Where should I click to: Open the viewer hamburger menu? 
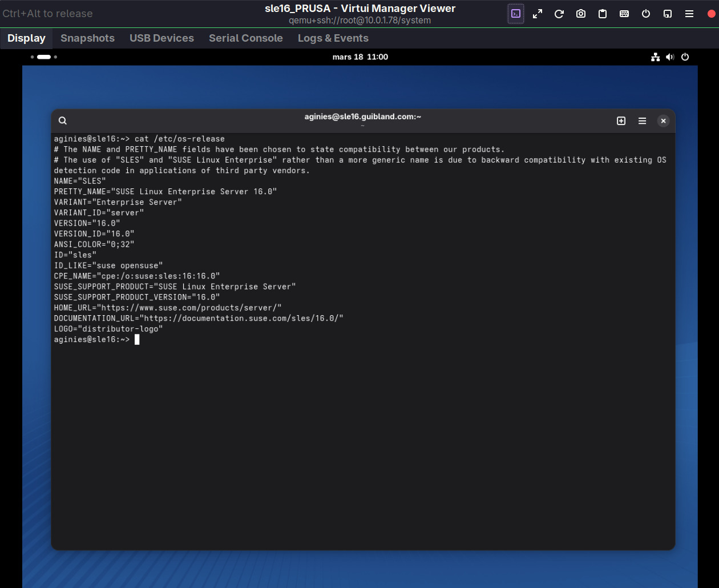pos(689,14)
